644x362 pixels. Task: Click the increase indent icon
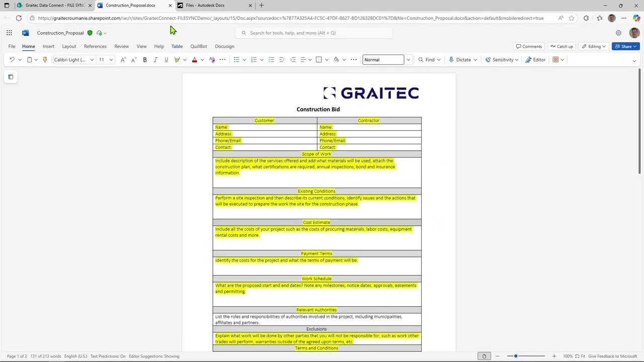tap(293, 60)
